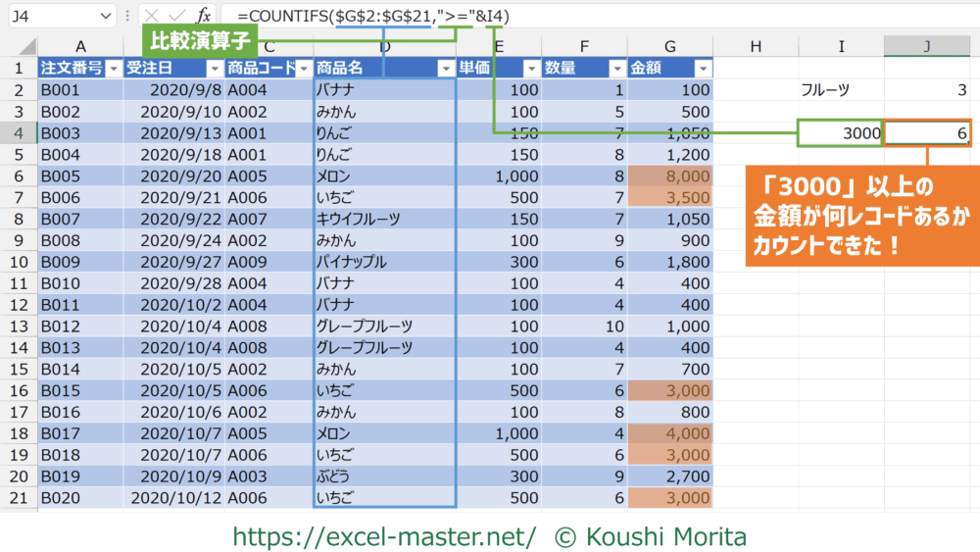This screenshot has height=552, width=980.
Task: Open the Name Box dropdown arrow
Action: pyautogui.click(x=106, y=17)
